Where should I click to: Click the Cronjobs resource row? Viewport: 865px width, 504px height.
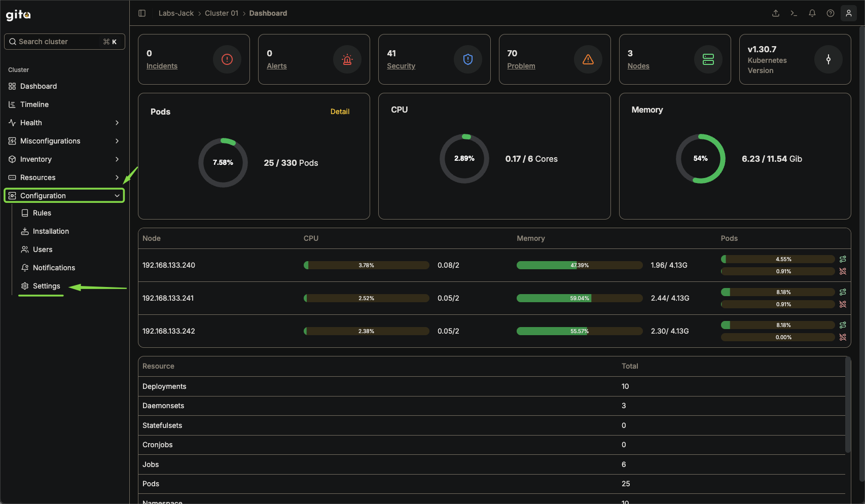[492, 445]
